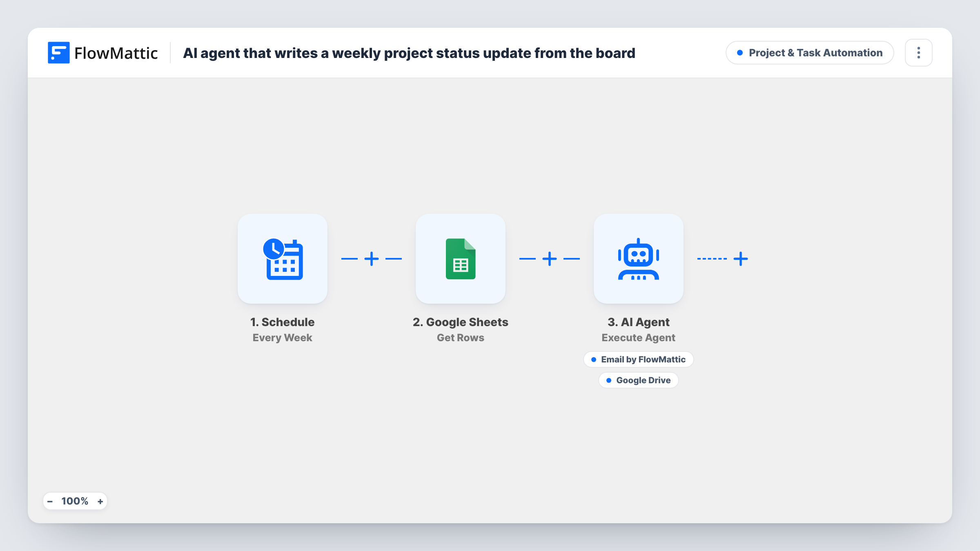
Task: Add new step after AI Agent
Action: [x=741, y=259]
